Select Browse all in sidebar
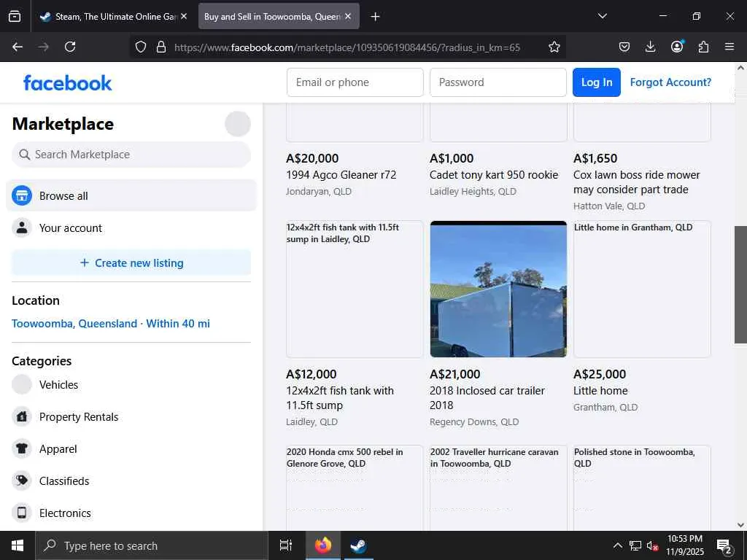Viewport: 747px width, 560px height. (131, 195)
